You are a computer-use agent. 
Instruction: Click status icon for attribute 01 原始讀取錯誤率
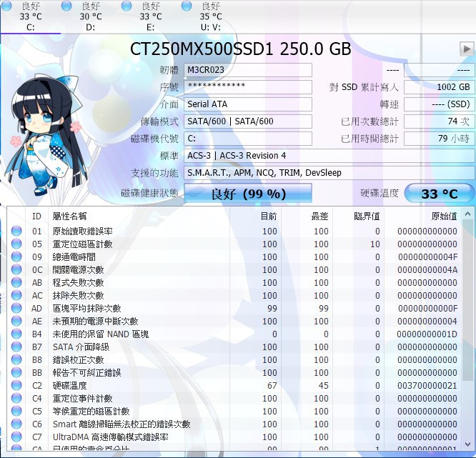coord(16,231)
